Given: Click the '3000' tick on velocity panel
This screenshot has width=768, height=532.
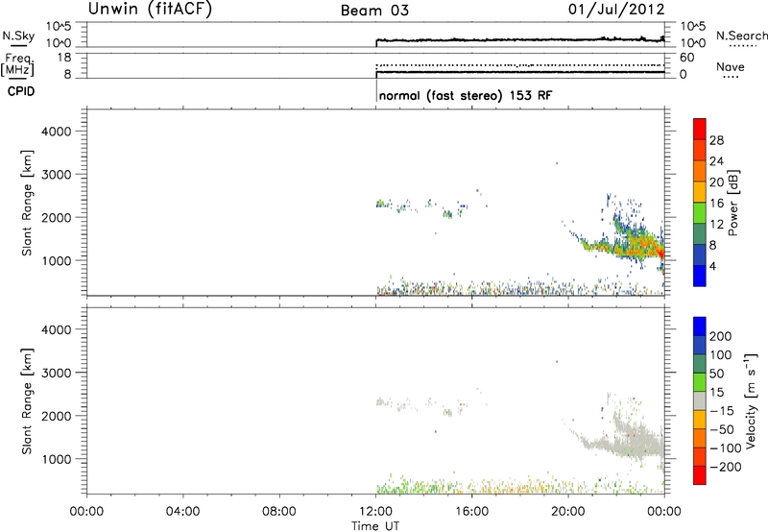Looking at the screenshot, I should point(57,373).
